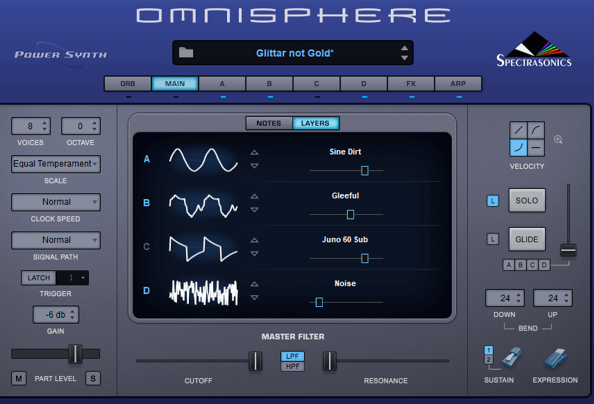
Task: Switch to the NOTES view
Action: pyautogui.click(x=269, y=123)
